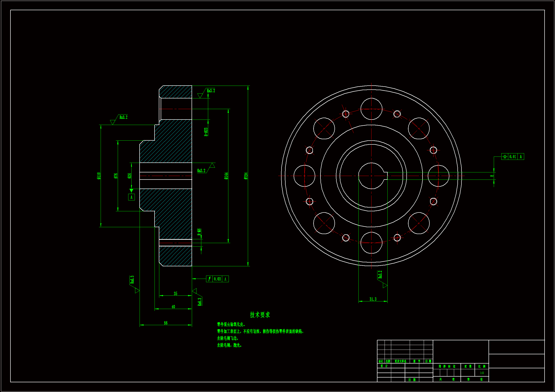Viewport: 555px width, 392px height.
Task: Select the 40 length dimension text
Action: point(173,307)
